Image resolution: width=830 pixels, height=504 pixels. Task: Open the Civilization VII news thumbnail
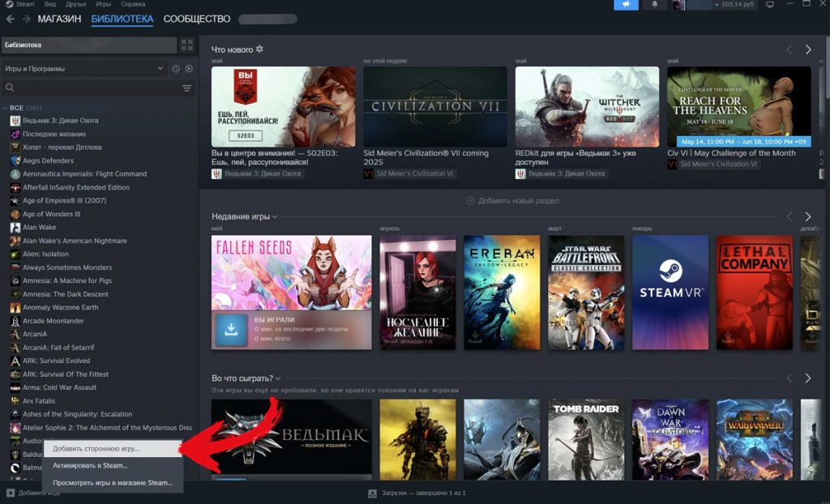(435, 106)
